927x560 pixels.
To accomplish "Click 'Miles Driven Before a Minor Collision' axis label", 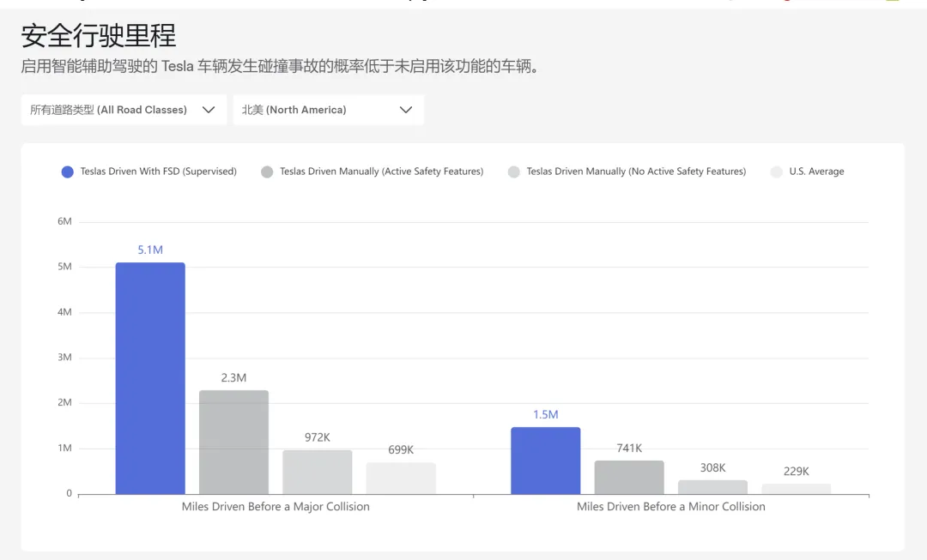I will [671, 507].
